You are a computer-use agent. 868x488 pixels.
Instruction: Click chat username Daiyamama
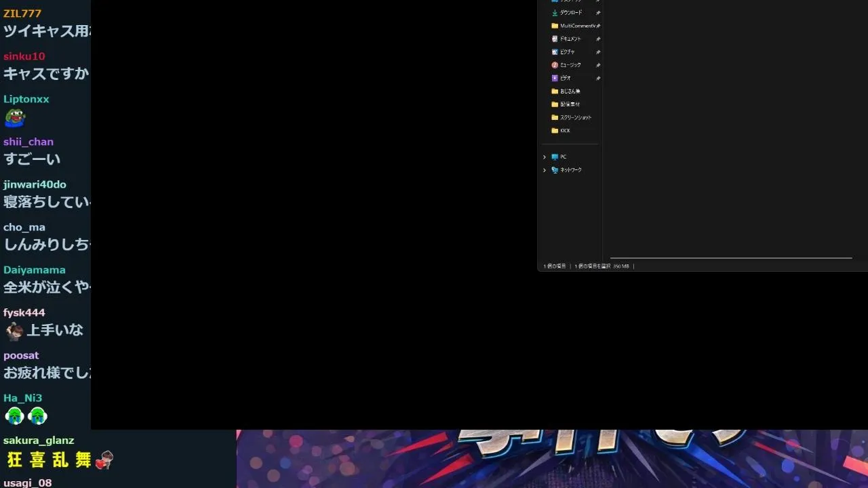[35, 270]
